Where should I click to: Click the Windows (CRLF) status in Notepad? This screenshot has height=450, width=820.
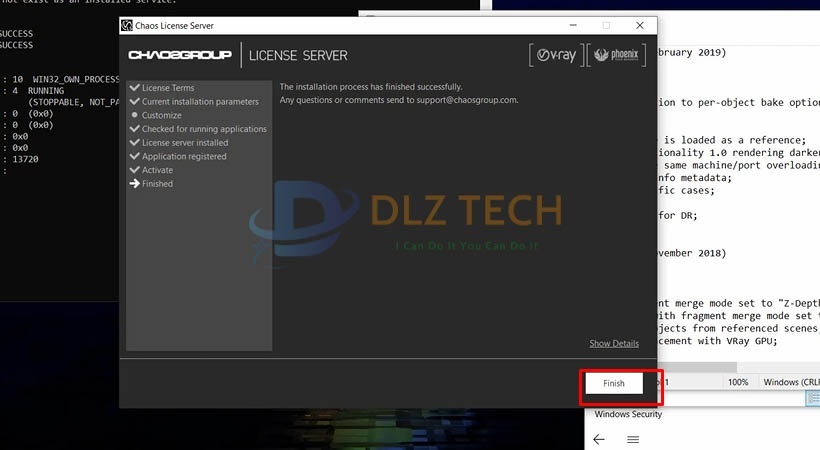coord(791,382)
